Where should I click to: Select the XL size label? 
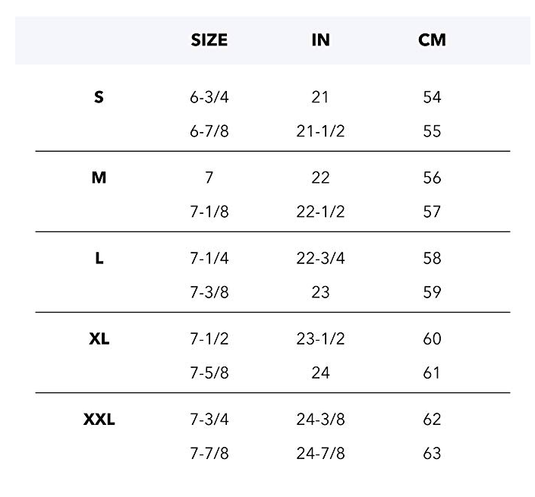tap(99, 339)
